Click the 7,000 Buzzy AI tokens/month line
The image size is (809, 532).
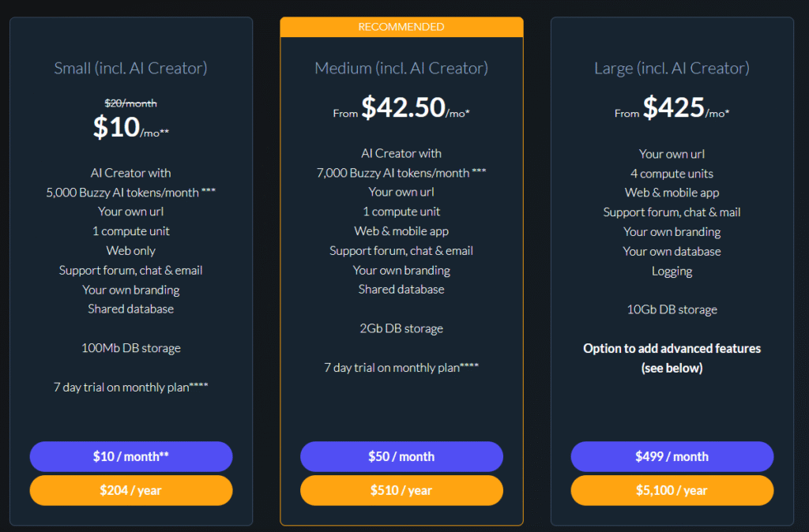[x=401, y=172]
